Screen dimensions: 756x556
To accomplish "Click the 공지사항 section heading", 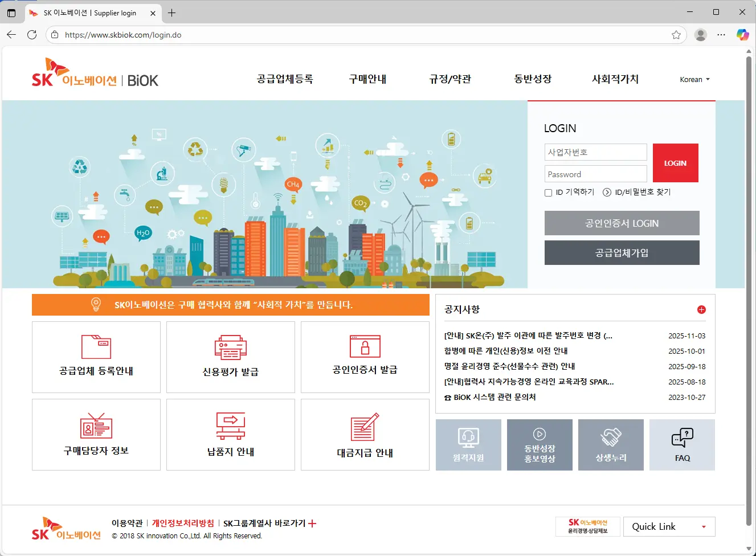I will [x=462, y=309].
